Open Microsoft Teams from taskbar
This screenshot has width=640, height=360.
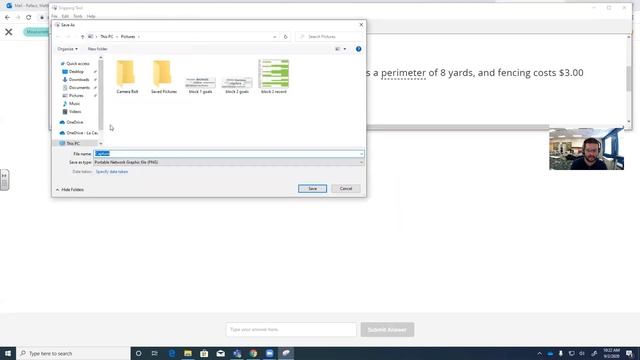pyautogui.click(x=237, y=353)
